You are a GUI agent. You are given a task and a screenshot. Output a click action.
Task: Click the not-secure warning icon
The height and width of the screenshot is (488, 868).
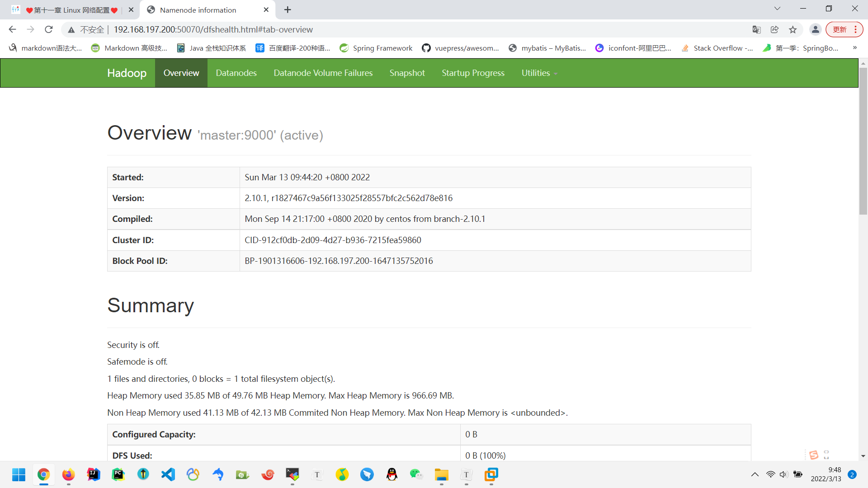pos(71,30)
